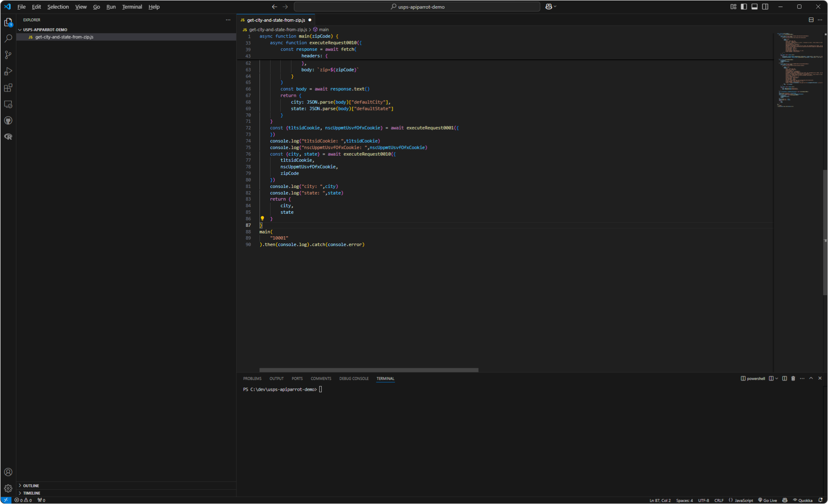Screen dimensions: 828x504
Task: Open Source Control view icon
Action: click(x=8, y=55)
